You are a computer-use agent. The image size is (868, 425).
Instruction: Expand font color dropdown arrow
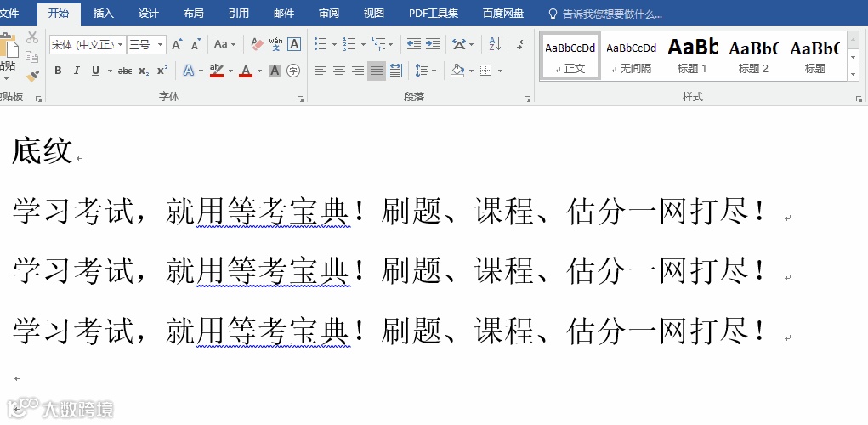(x=259, y=71)
